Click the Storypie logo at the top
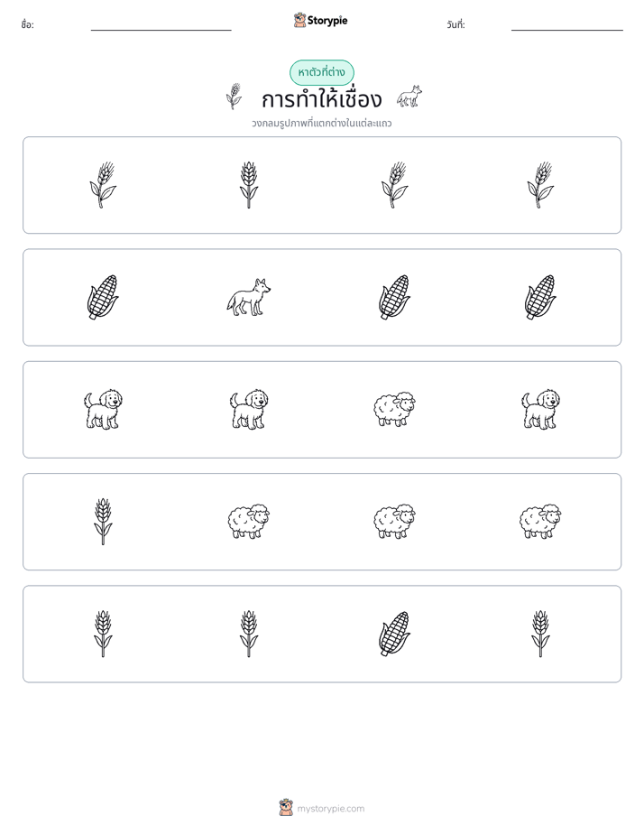This screenshot has height=834, width=644. [x=321, y=20]
